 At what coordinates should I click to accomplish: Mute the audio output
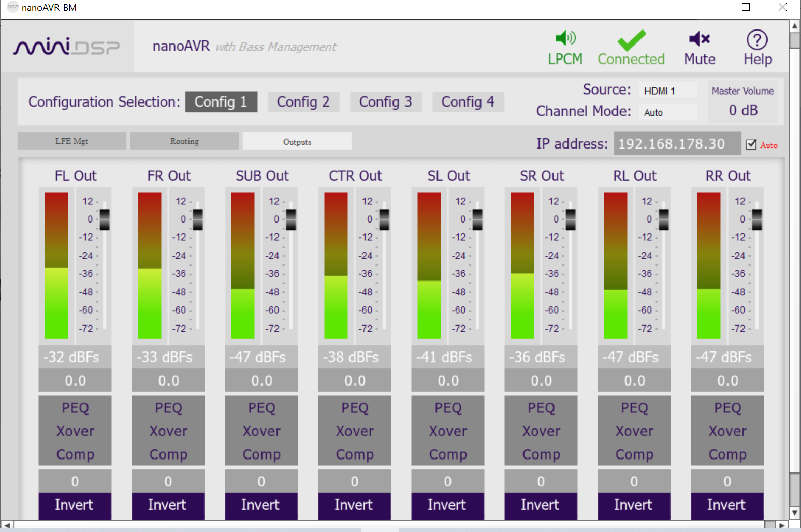(700, 48)
